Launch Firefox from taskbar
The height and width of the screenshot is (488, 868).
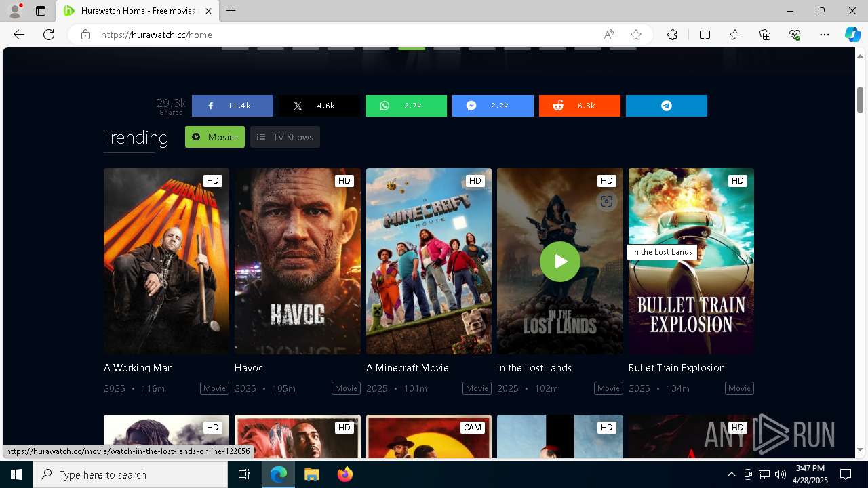(x=345, y=474)
